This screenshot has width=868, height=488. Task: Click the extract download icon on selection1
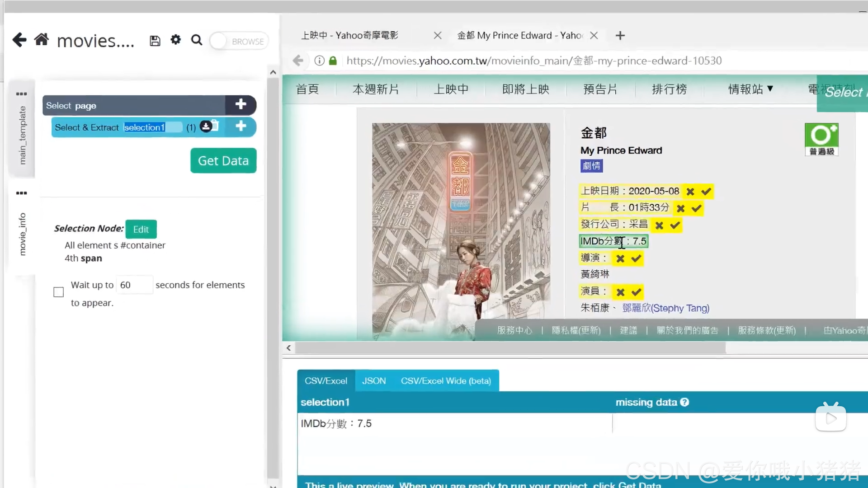(x=206, y=127)
